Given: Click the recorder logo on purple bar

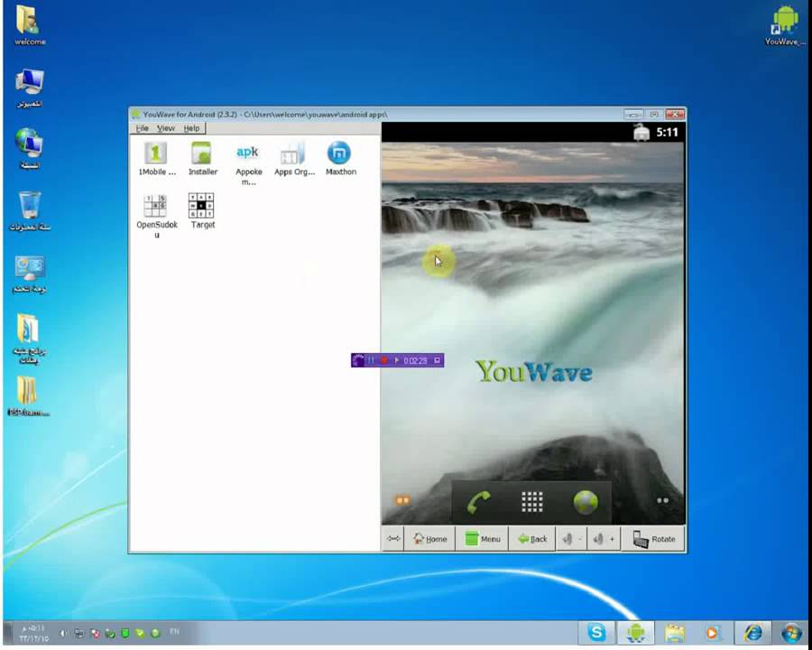Looking at the screenshot, I should click(358, 360).
